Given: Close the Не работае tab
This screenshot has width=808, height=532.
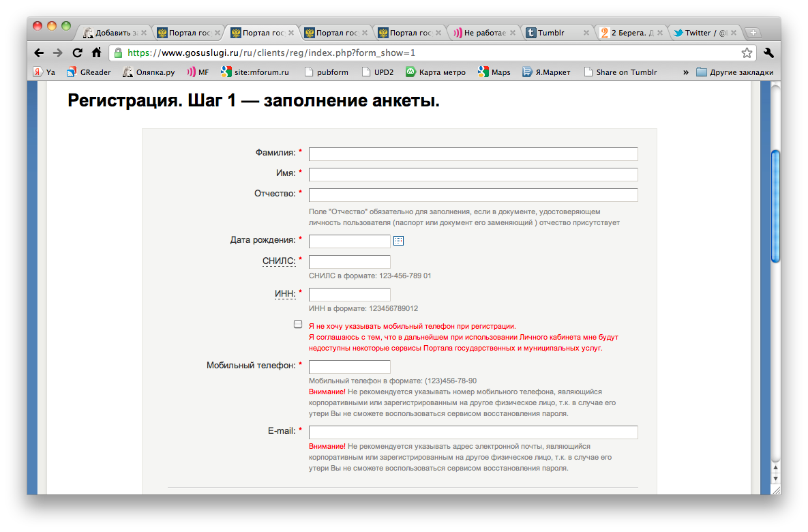Looking at the screenshot, I should coord(512,33).
